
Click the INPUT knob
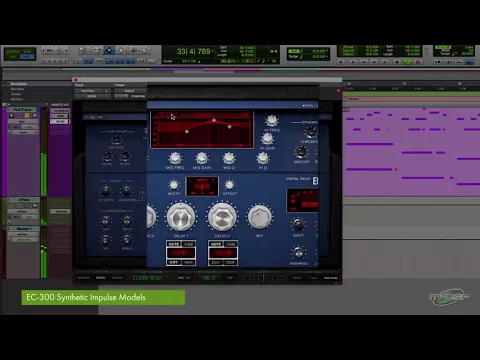[x=298, y=224]
